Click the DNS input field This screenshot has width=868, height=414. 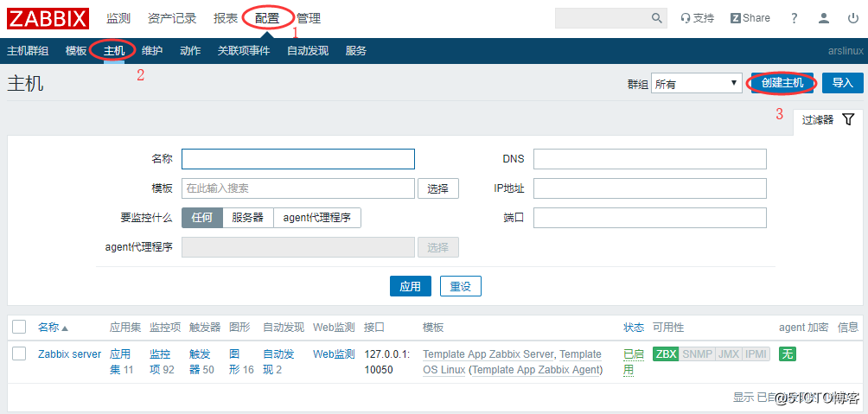pyautogui.click(x=650, y=159)
